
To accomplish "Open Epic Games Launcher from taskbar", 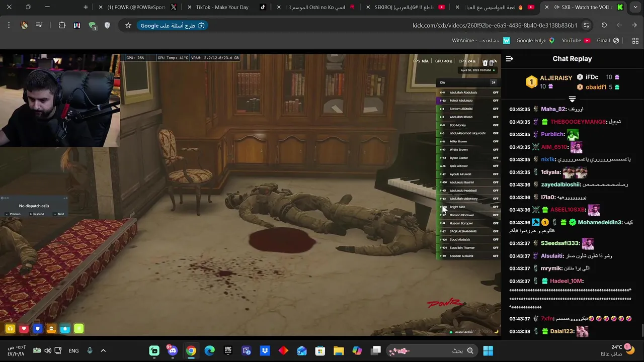I will coord(228,350).
